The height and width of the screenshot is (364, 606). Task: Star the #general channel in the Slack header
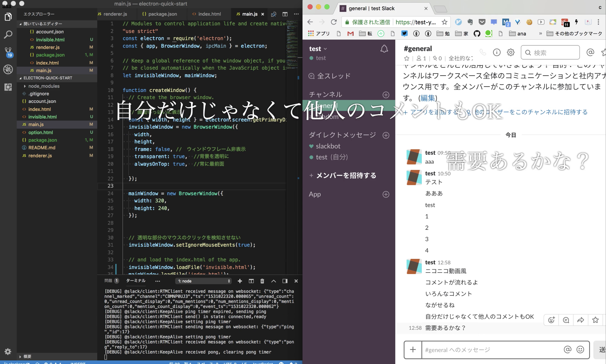(x=406, y=58)
